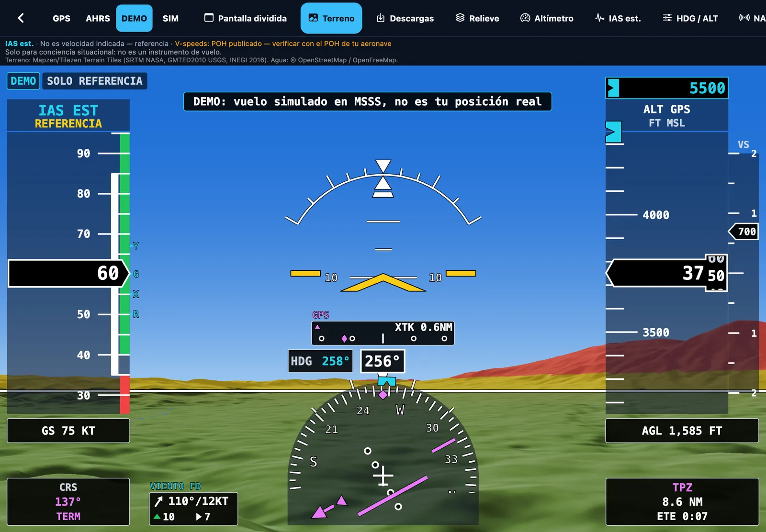
Task: Toggle the Relieve relief layer
Action: [477, 18]
